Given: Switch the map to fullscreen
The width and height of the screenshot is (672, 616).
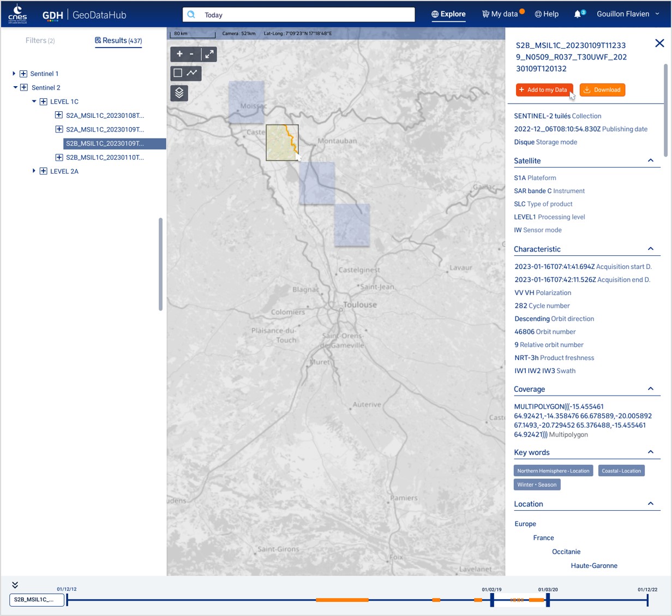Looking at the screenshot, I should (209, 54).
